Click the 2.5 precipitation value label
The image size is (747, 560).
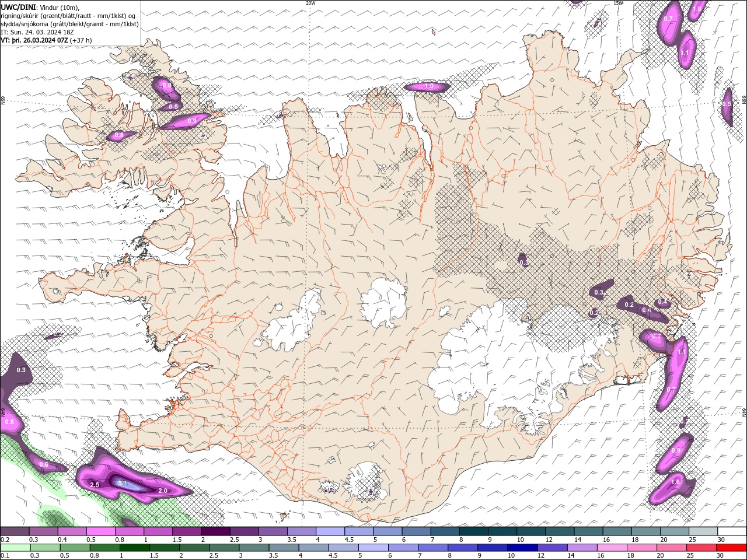[95, 485]
